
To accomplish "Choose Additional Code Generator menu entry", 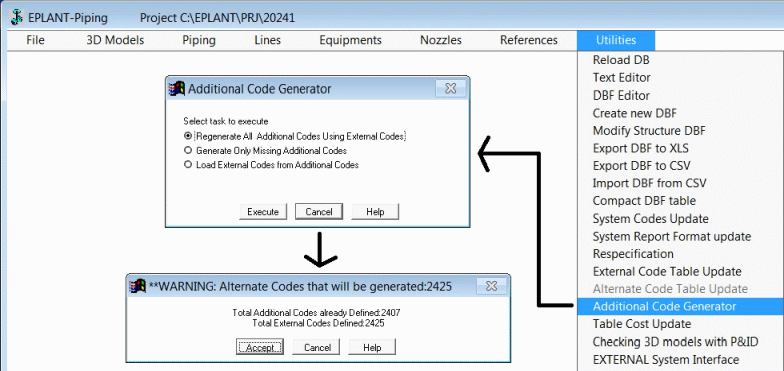I will (680, 306).
